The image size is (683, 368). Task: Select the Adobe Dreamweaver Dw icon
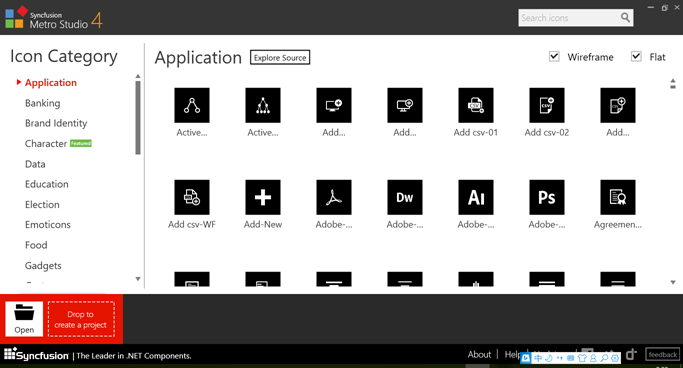pyautogui.click(x=405, y=197)
